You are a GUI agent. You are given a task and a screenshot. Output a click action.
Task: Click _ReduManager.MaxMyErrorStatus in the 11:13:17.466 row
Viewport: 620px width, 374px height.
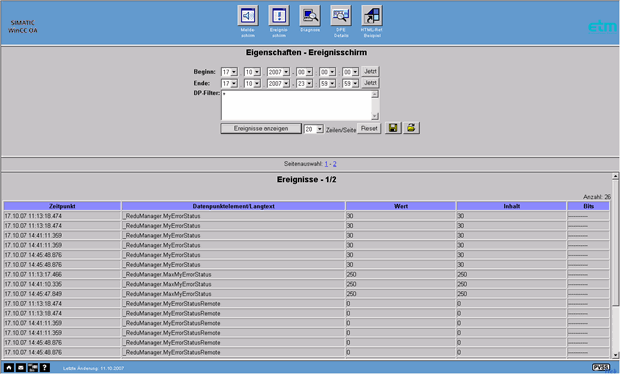[x=167, y=274]
